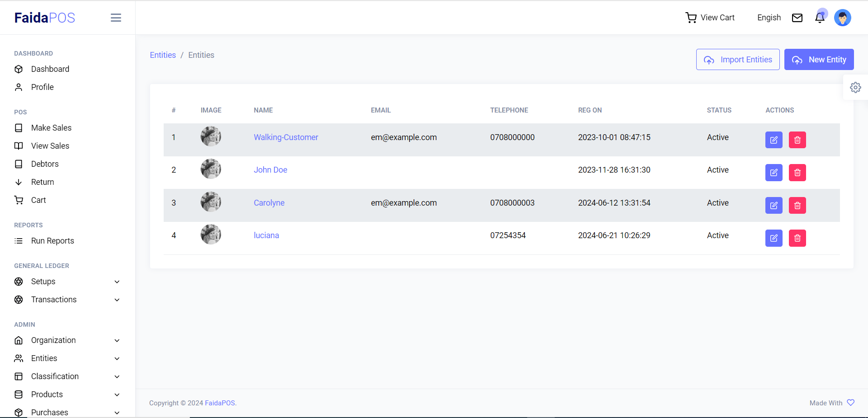
Task: Click the New Entity button
Action: coord(819,60)
